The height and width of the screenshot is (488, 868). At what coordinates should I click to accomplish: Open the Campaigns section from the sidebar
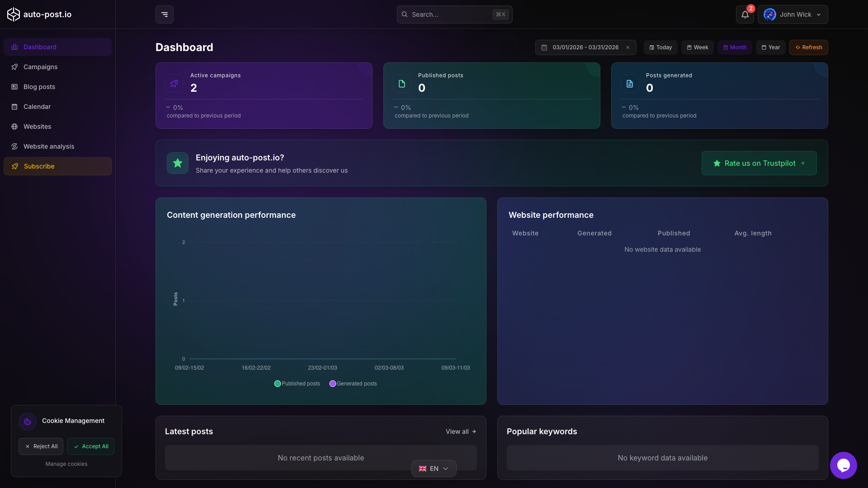40,67
